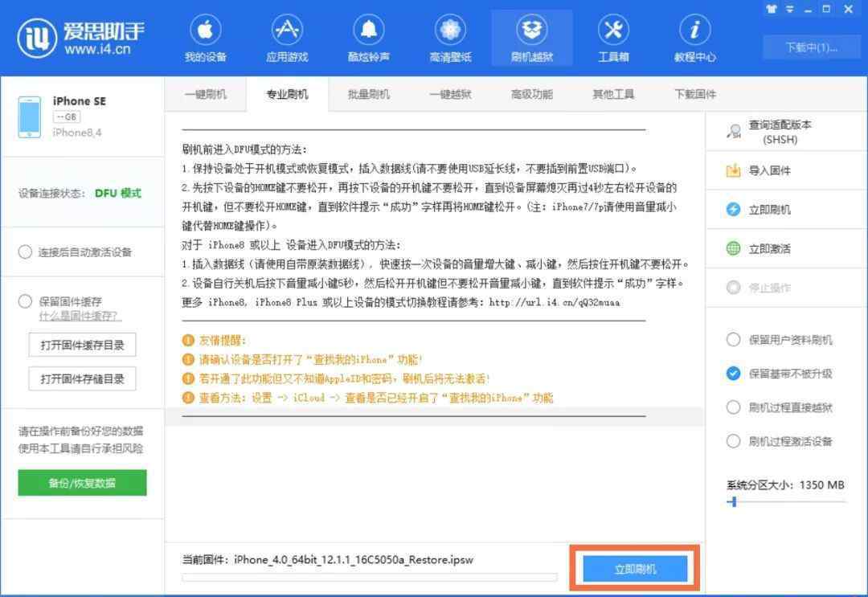Open the 工具箱 toolbox
This screenshot has height=597, width=868.
tap(613, 39)
